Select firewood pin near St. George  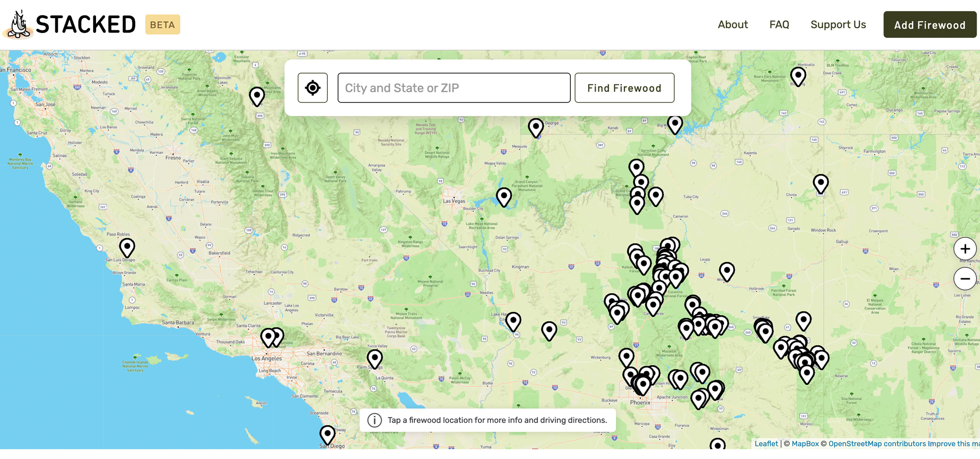tap(536, 127)
